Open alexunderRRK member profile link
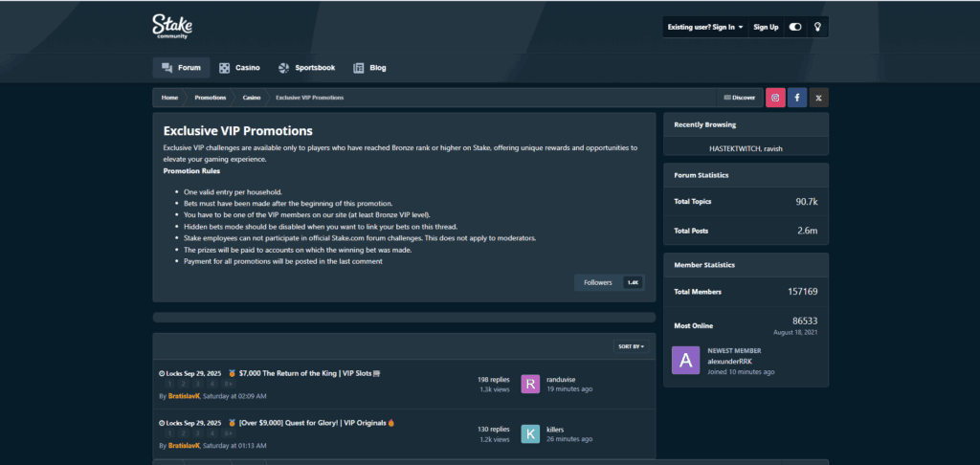This screenshot has height=465, width=980. tap(728, 362)
